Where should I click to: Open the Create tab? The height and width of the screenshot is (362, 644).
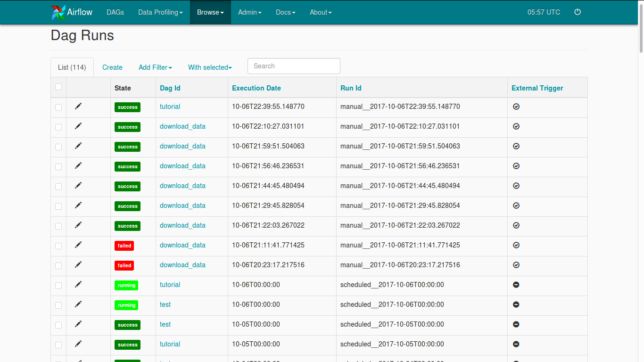(112, 67)
